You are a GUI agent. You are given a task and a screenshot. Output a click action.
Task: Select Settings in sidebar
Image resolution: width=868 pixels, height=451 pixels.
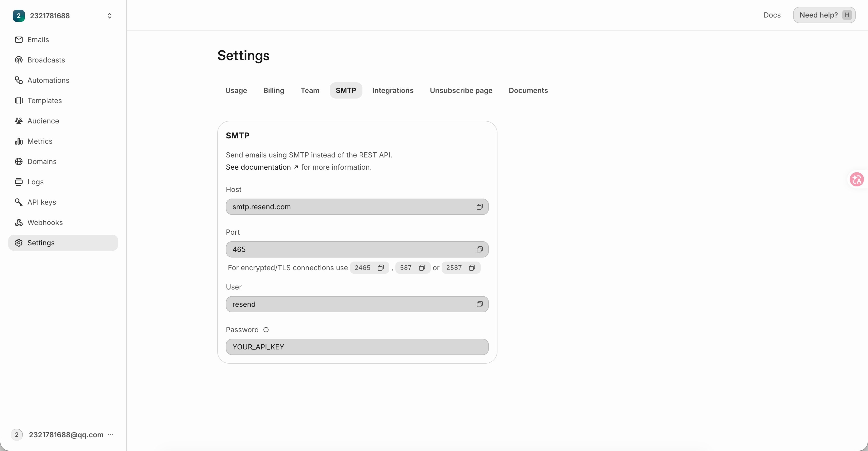63,243
